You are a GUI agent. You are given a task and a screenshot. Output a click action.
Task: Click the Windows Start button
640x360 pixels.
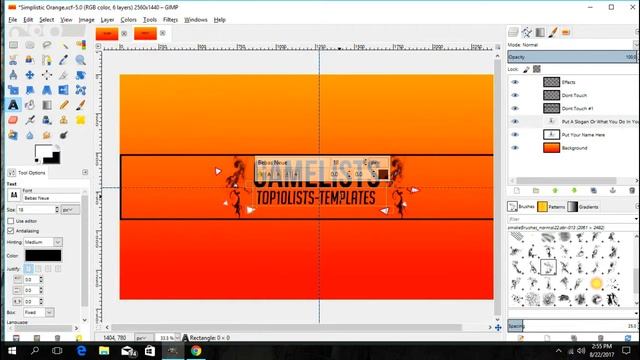coord(12,351)
